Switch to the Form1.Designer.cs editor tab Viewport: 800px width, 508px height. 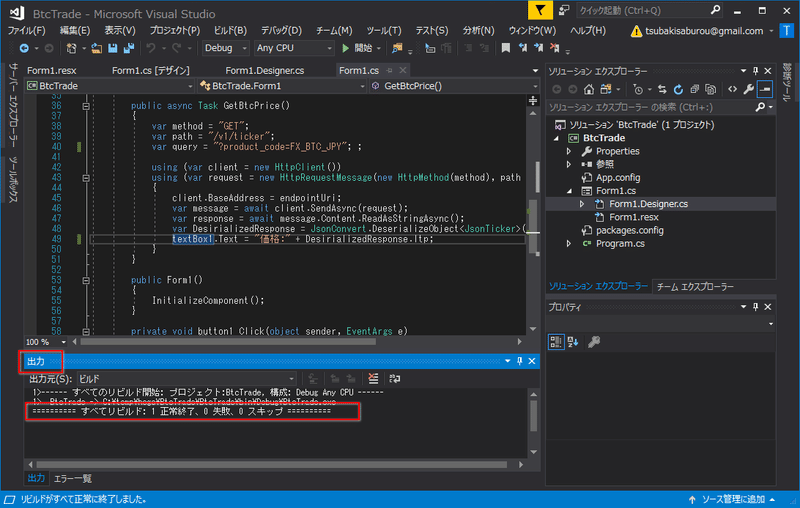264,70
